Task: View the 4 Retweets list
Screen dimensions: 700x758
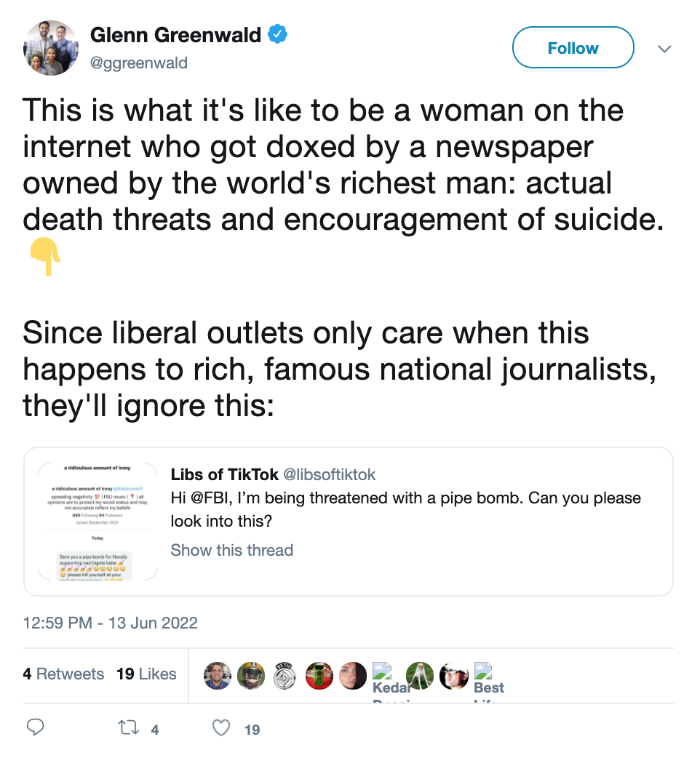Action: (63, 674)
